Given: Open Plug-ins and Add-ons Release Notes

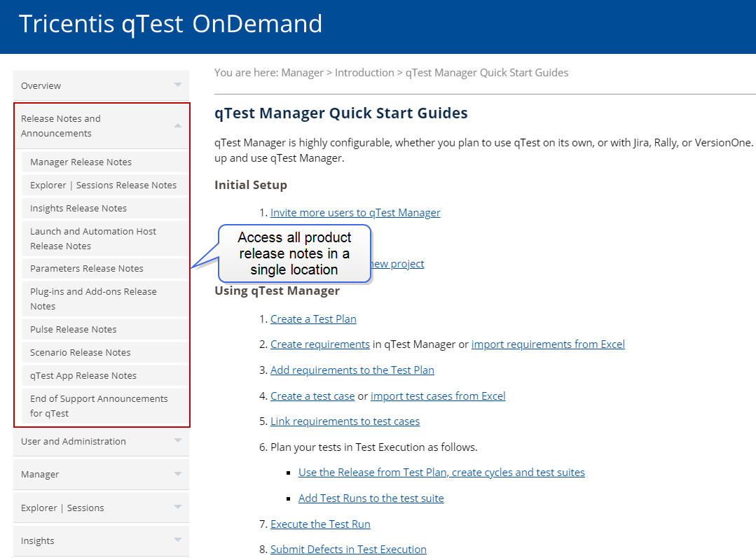Looking at the screenshot, I should (x=105, y=299).
